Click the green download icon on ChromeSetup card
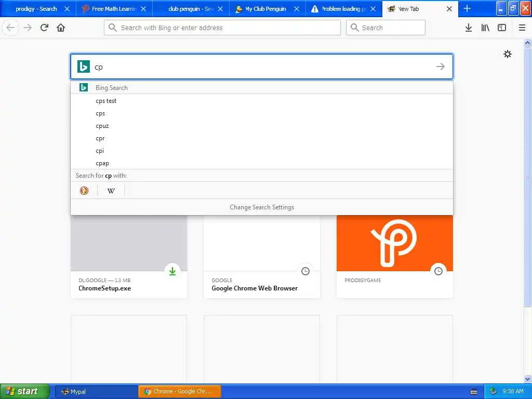 pyautogui.click(x=172, y=271)
